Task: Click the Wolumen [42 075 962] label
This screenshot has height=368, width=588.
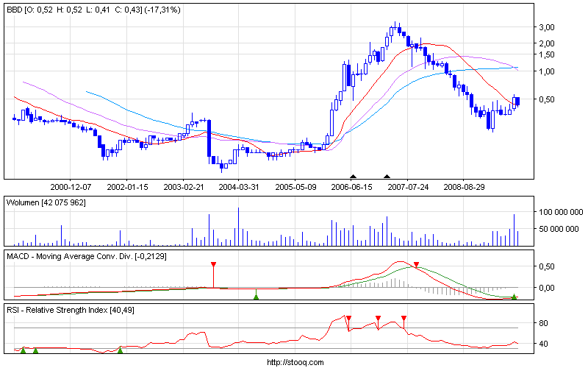Action: click(46, 203)
